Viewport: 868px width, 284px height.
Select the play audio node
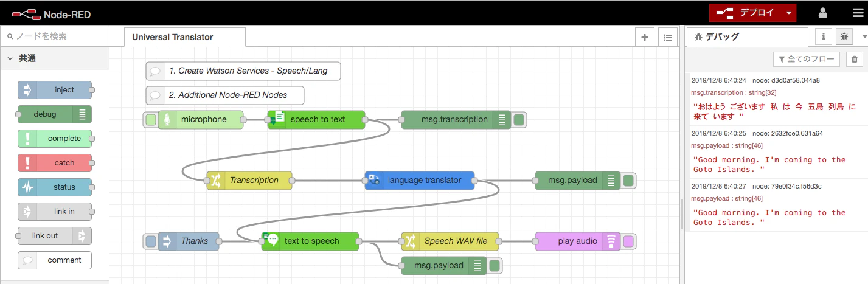pyautogui.click(x=578, y=241)
